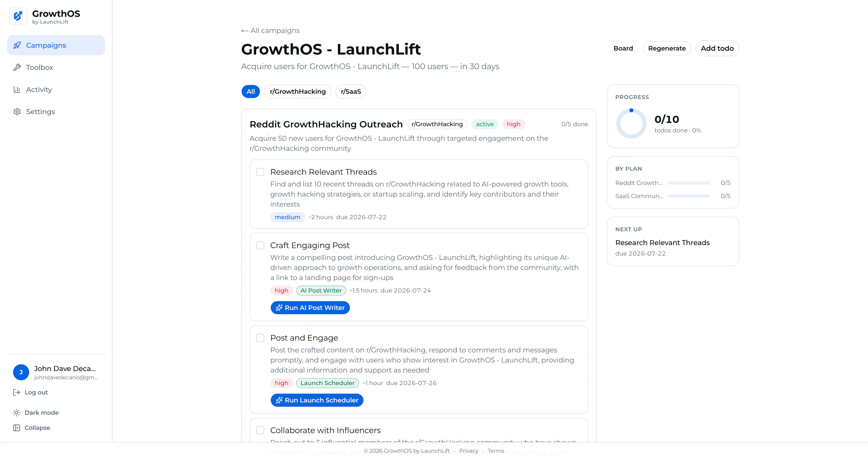Image resolution: width=868 pixels, height=459 pixels.
Task: Run AI Post Writer
Action: tap(310, 308)
